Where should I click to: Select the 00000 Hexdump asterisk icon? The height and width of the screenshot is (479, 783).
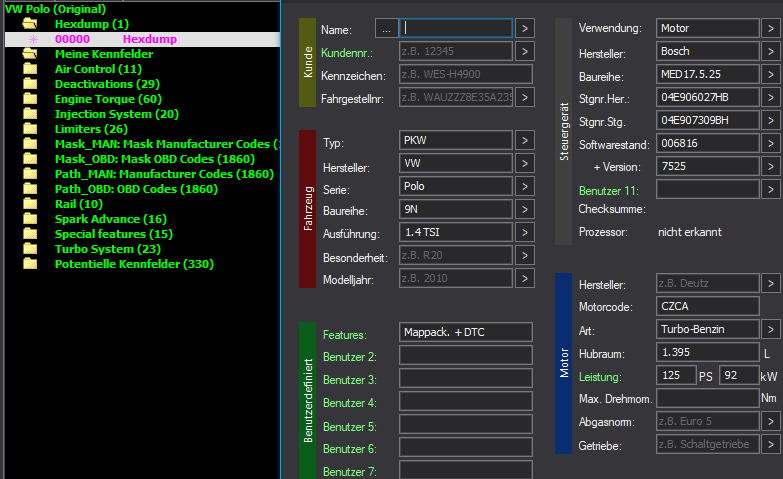tap(33, 39)
